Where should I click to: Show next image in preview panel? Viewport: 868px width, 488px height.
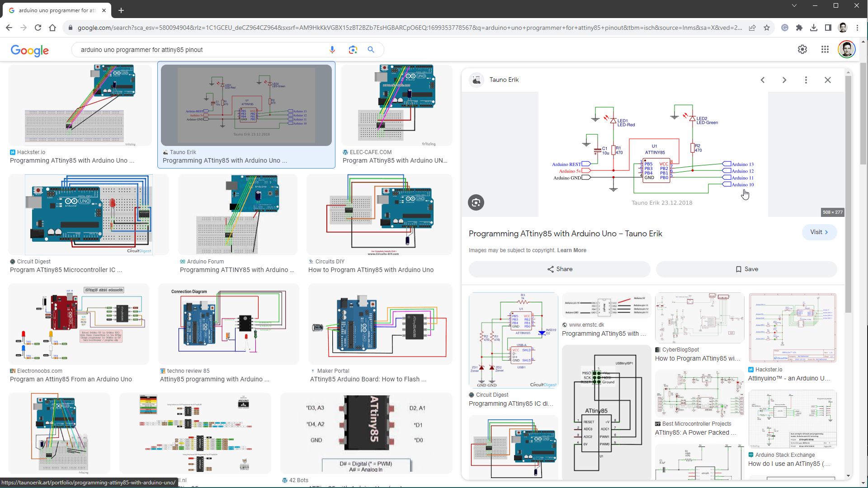tap(784, 80)
